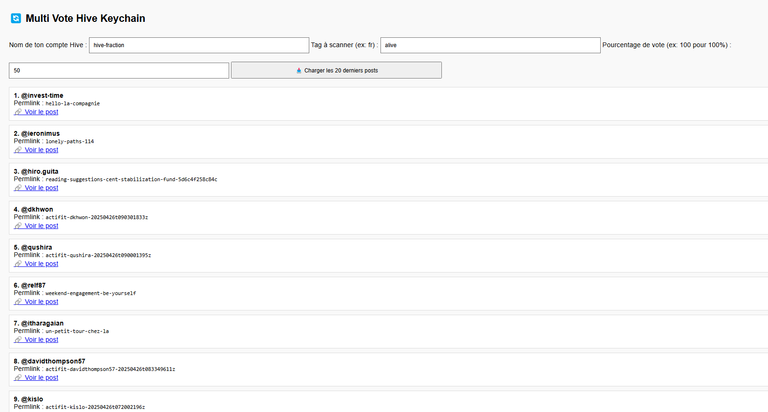Click the author name 2. @ieronimus

pyautogui.click(x=37, y=133)
